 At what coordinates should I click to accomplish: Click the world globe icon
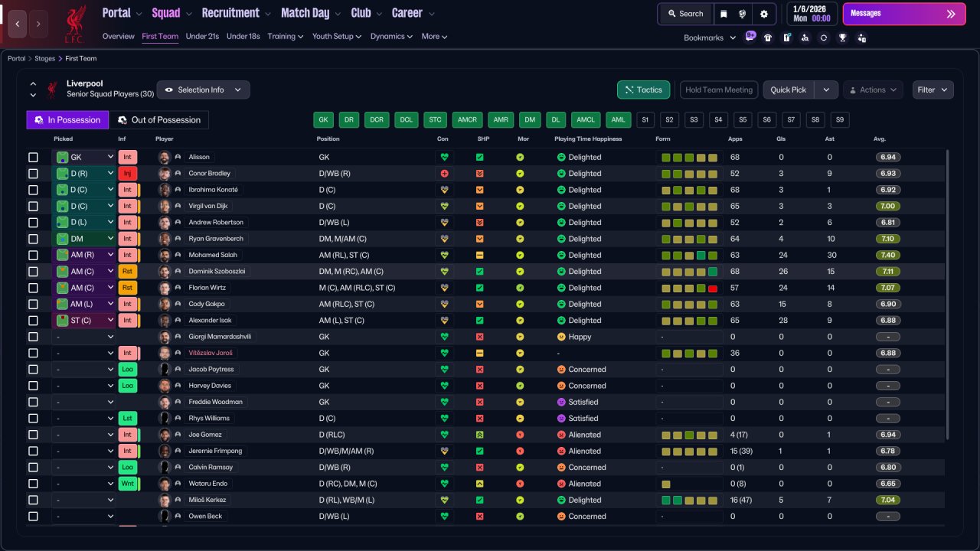[x=743, y=14]
